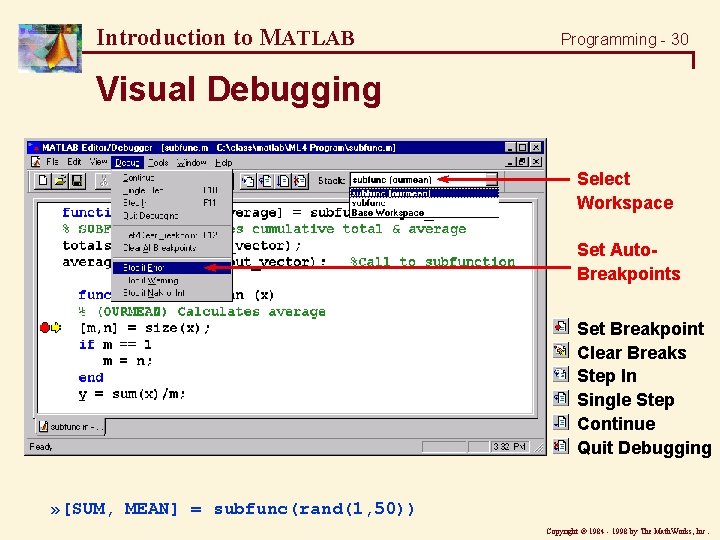The height and width of the screenshot is (540, 720).
Task: Select Base Workspace in Stack list
Action: (424, 212)
